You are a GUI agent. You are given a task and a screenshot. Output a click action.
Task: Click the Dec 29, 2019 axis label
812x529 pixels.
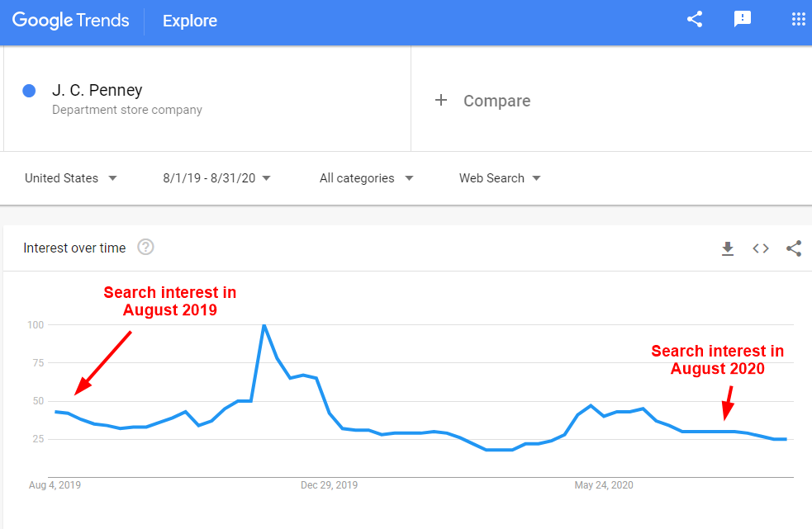pyautogui.click(x=329, y=485)
